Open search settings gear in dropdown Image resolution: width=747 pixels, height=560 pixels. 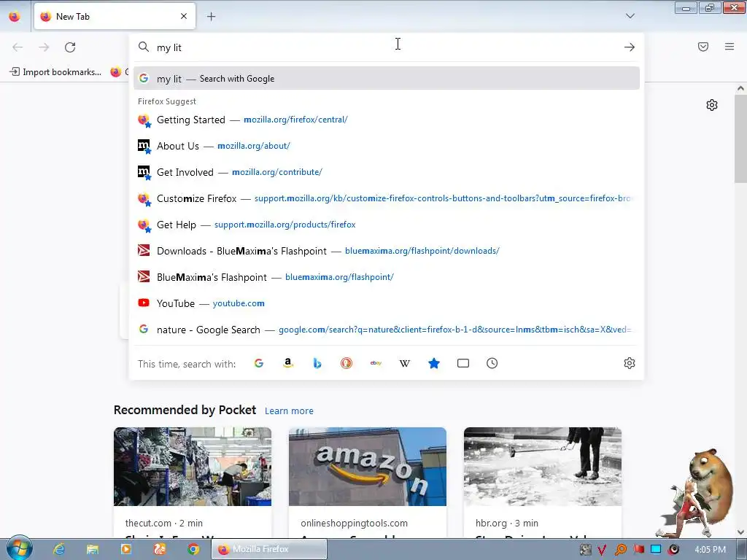click(x=630, y=363)
